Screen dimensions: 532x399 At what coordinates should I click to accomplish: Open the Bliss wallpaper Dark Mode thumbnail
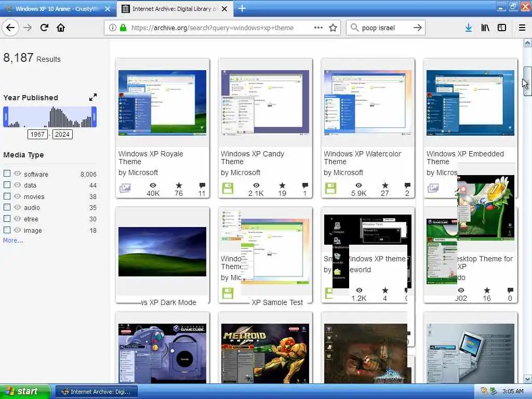162,251
